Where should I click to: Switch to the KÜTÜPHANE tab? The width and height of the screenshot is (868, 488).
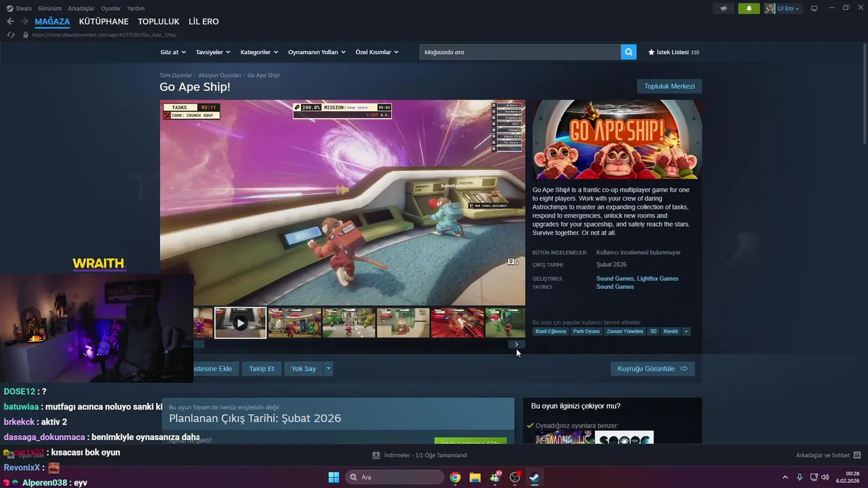[x=104, y=22]
